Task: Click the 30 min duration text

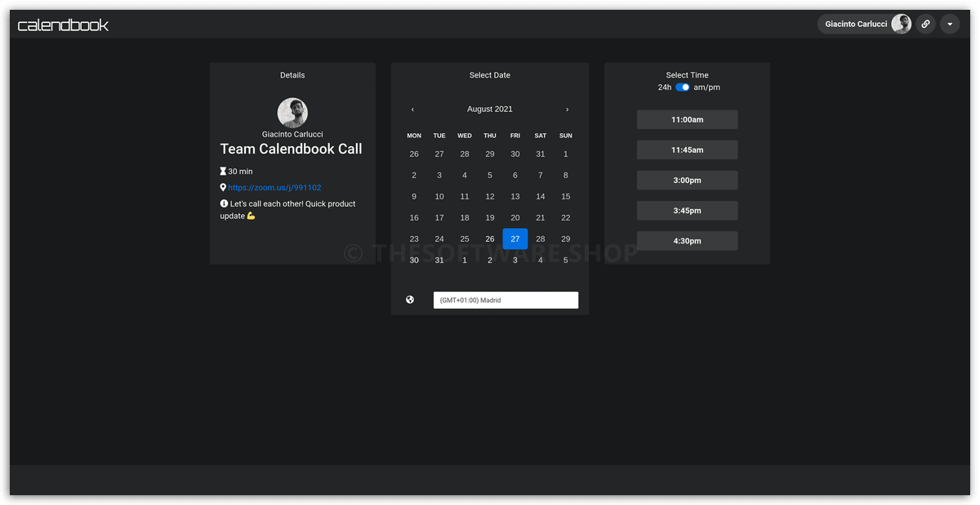Action: coord(241,172)
